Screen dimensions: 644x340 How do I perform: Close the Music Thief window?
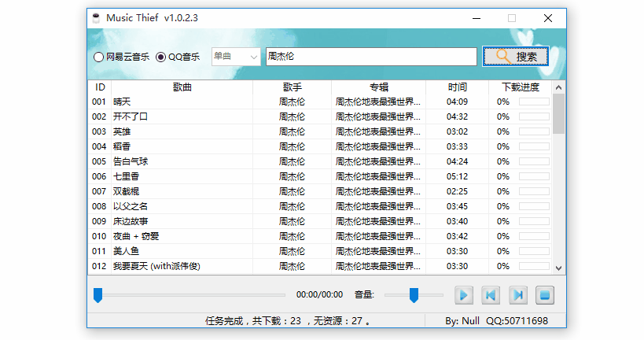(548, 18)
